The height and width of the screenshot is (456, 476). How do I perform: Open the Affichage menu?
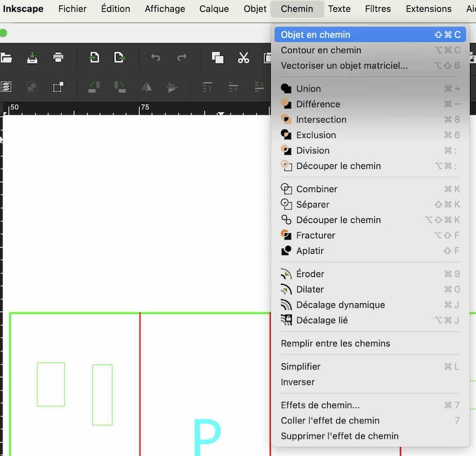click(165, 9)
